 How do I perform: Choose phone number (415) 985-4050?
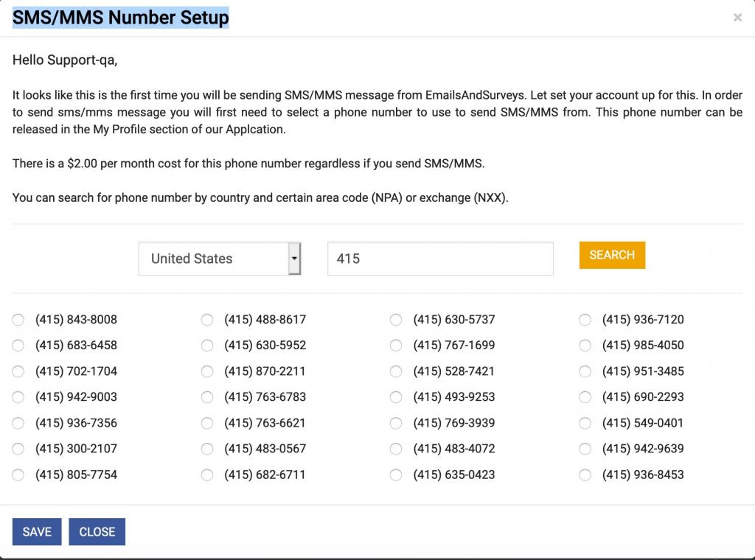pyautogui.click(x=585, y=346)
